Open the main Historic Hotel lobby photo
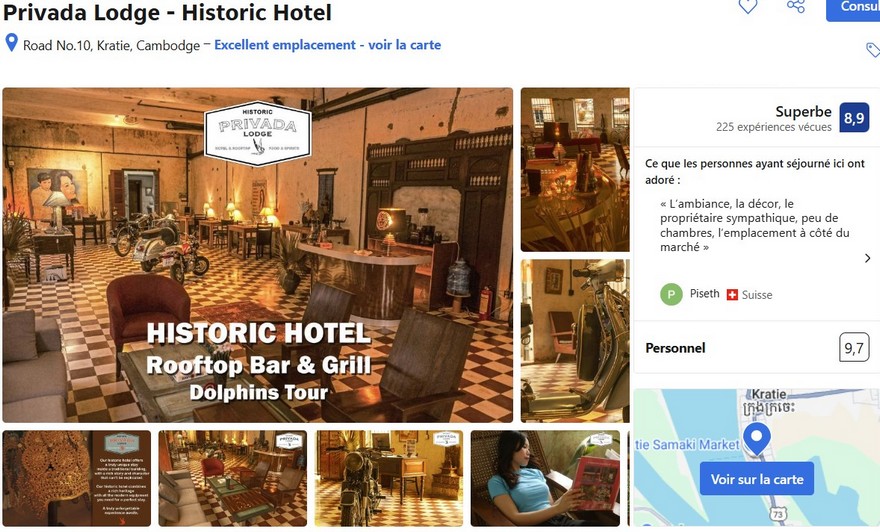This screenshot has height=532, width=880. tap(258, 255)
